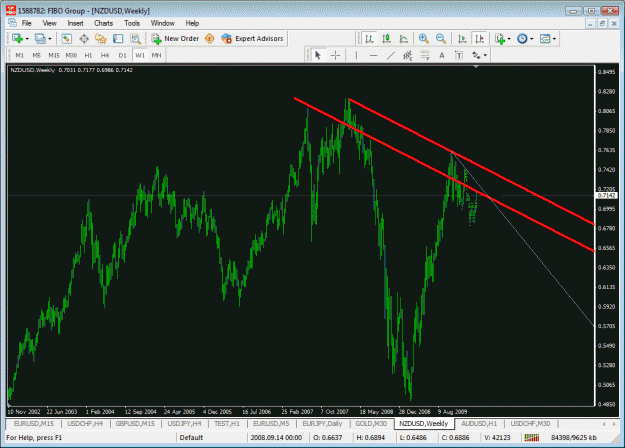Image resolution: width=625 pixels, height=448 pixels.
Task: Switch to the USDCHF,H4 chart tab
Action: 85,424
